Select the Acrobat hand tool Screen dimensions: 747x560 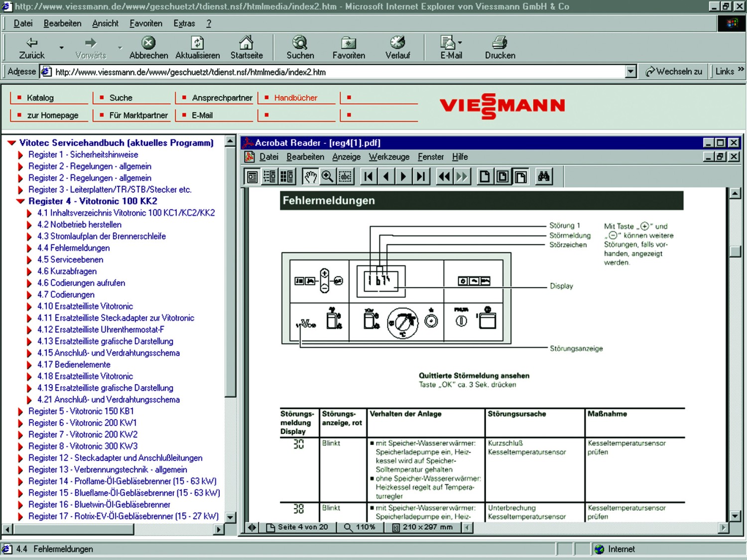310,177
